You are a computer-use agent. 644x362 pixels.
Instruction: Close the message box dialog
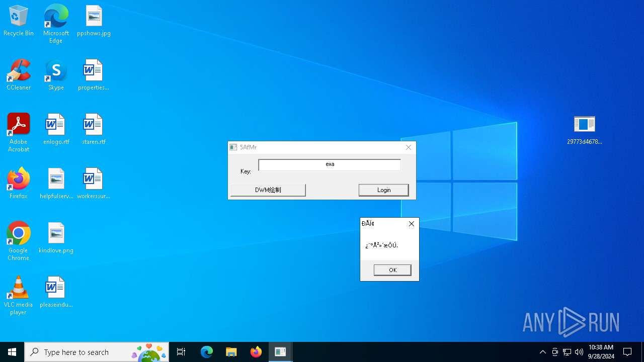[x=412, y=224]
